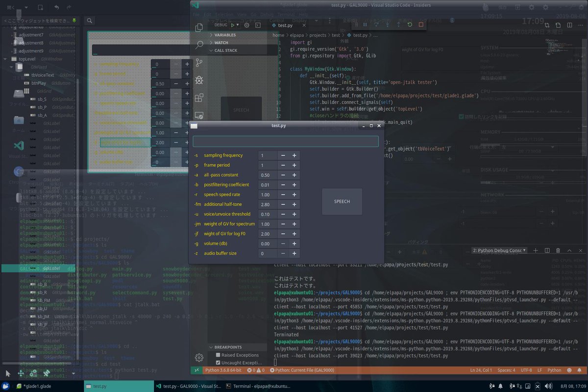Open debug configuration dropdown arrow

[x=238, y=24]
